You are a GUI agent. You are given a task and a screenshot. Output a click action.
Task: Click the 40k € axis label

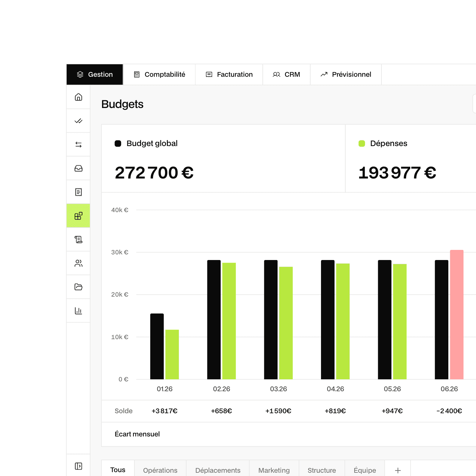[120, 210]
